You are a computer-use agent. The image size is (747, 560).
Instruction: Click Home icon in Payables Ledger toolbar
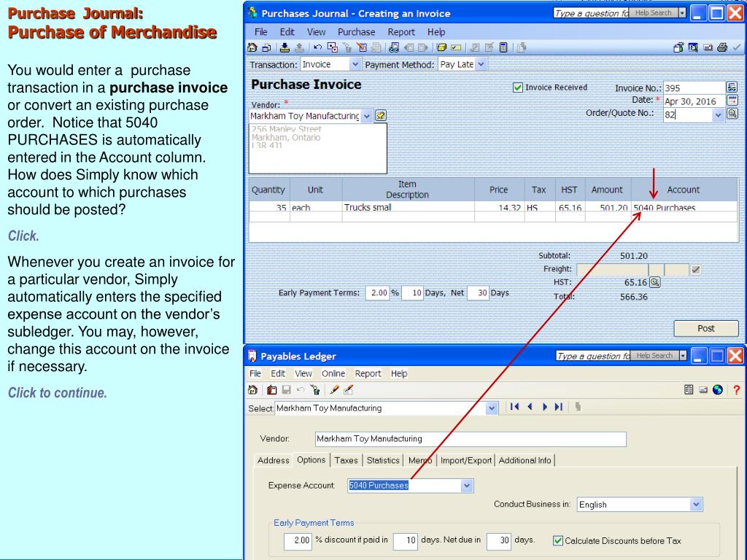[253, 390]
